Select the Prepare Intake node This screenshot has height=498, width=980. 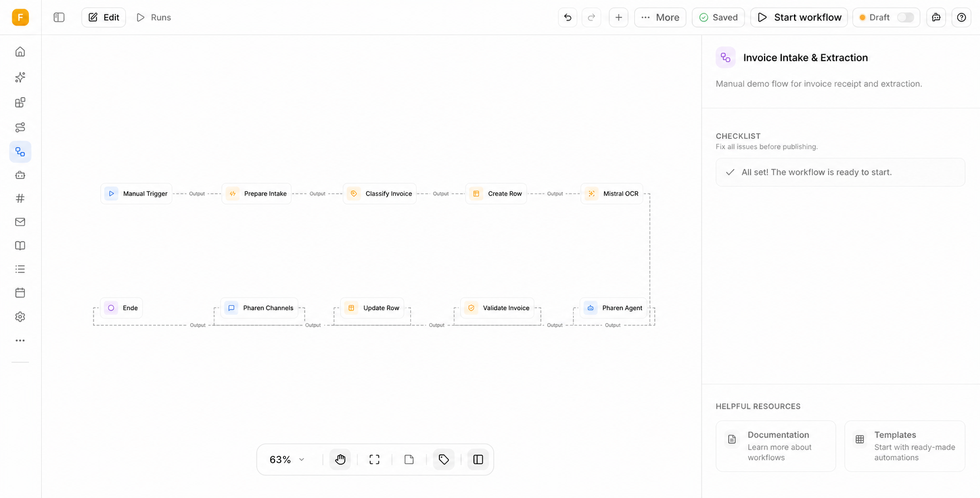point(257,194)
